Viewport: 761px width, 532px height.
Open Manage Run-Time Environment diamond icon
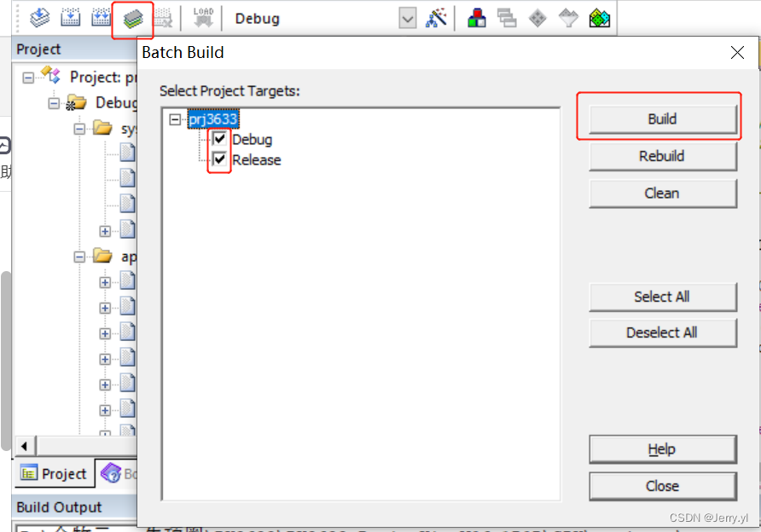click(537, 19)
